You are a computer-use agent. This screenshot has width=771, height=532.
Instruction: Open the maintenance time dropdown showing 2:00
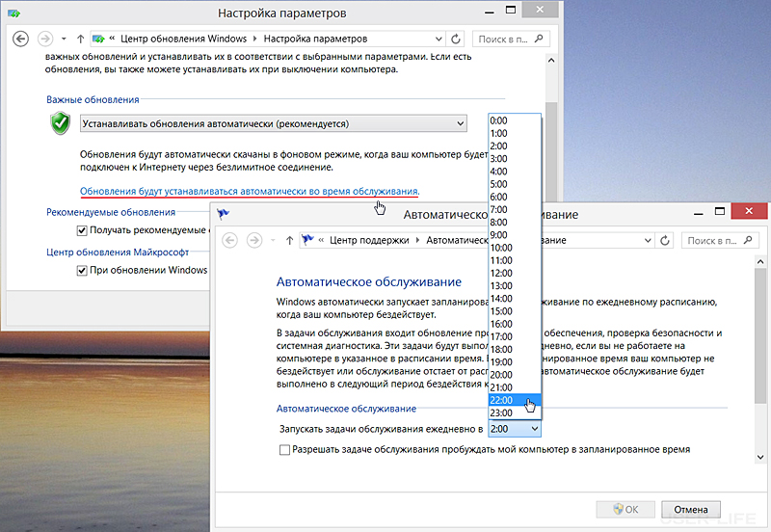pyautogui.click(x=515, y=429)
